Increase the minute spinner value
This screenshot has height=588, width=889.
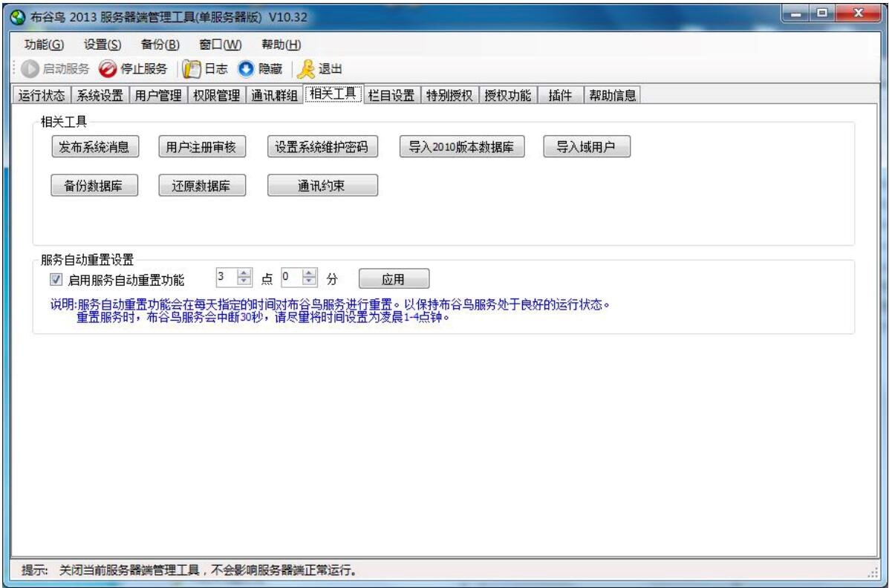(309, 273)
